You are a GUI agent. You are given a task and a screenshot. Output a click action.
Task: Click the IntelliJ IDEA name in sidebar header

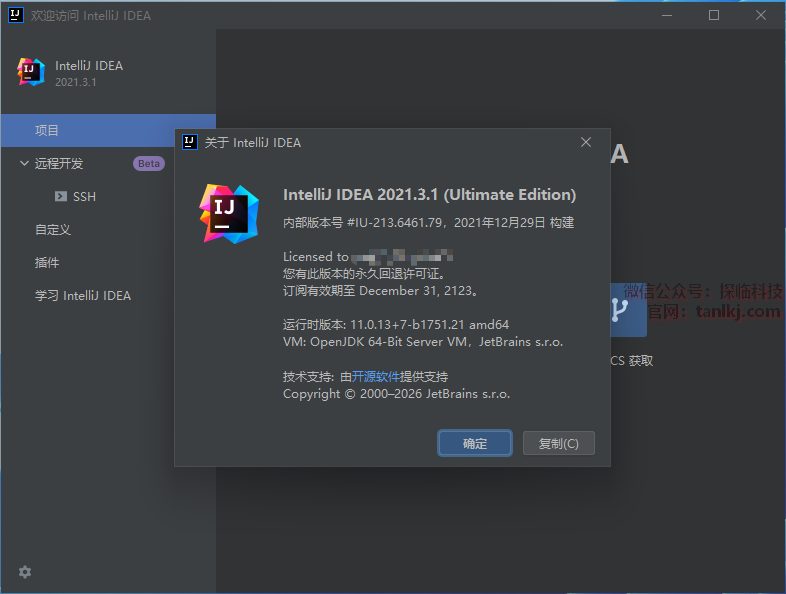(x=89, y=66)
